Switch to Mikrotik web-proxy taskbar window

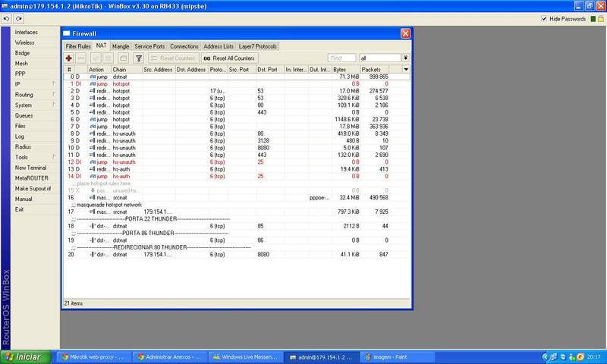click(93, 357)
